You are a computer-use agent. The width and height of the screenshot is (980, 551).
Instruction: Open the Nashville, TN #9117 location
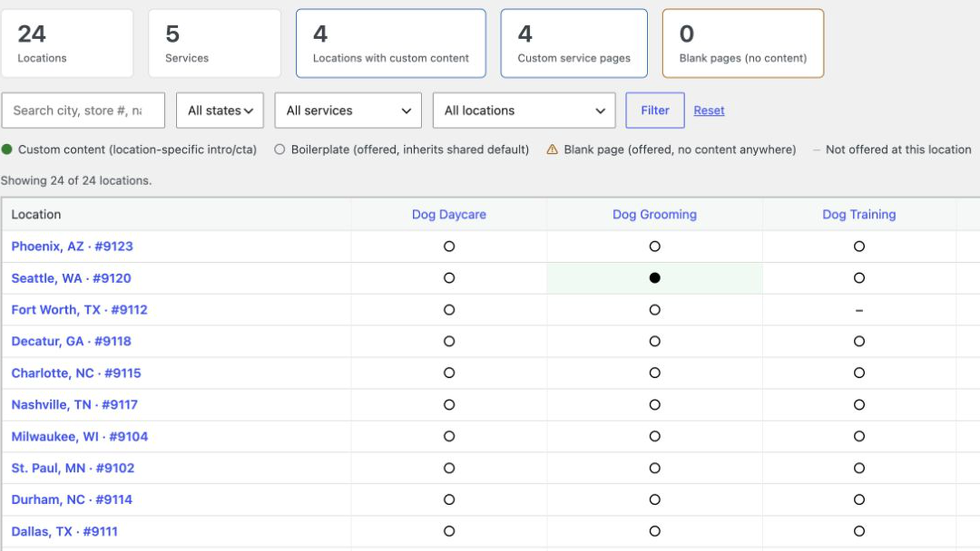[x=75, y=405]
